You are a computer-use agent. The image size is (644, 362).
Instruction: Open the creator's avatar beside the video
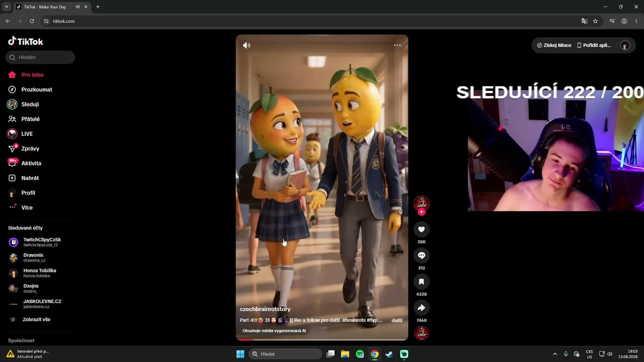click(422, 203)
